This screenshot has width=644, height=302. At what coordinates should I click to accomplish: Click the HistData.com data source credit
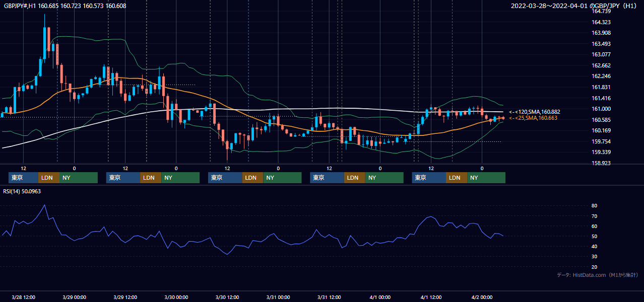(x=598, y=275)
